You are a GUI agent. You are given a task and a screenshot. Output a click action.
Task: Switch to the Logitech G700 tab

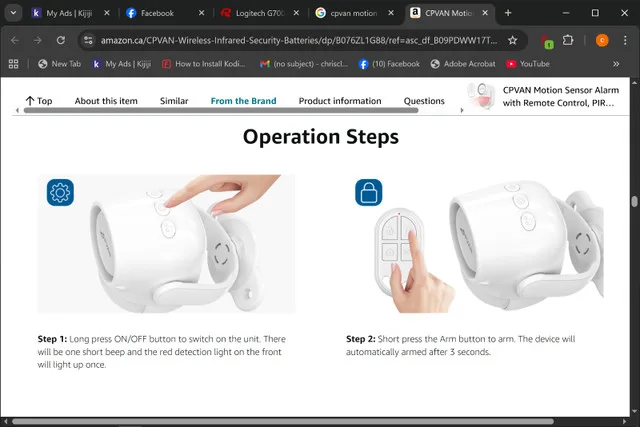coord(258,13)
